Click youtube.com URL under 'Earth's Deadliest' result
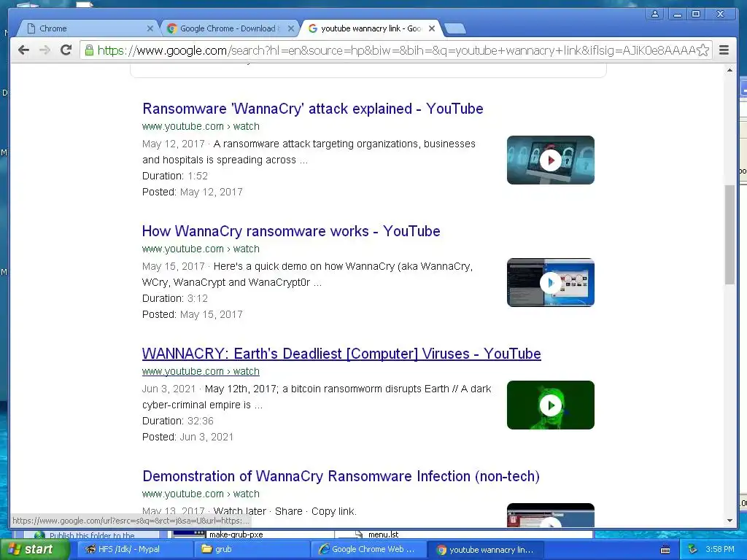This screenshot has height=560, width=747. (x=201, y=371)
